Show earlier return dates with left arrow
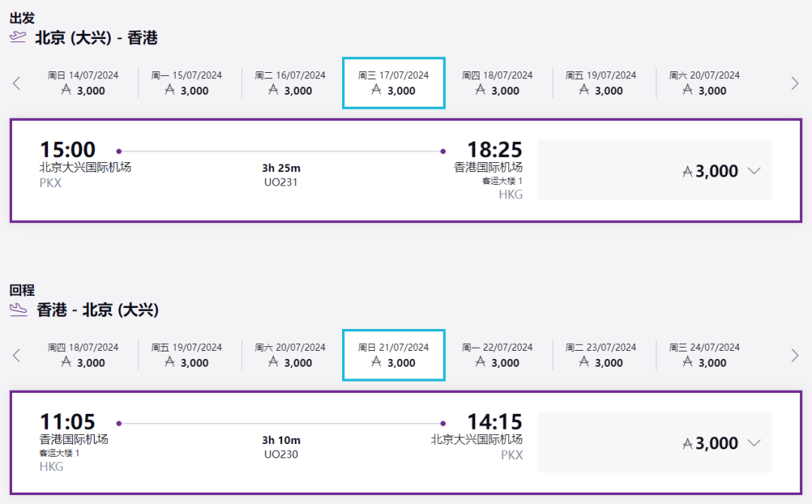Image resolution: width=812 pixels, height=504 pixels. pyautogui.click(x=17, y=355)
